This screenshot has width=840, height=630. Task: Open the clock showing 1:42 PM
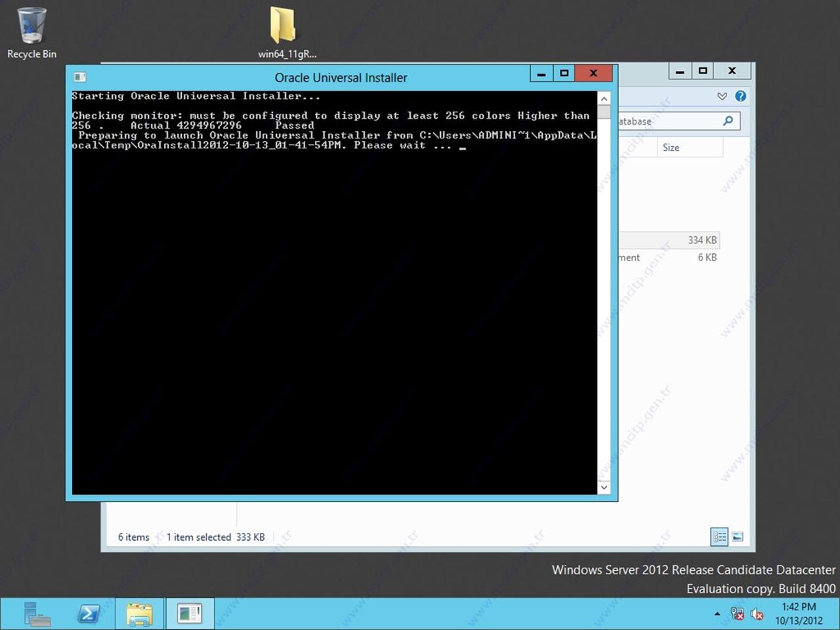(x=799, y=614)
